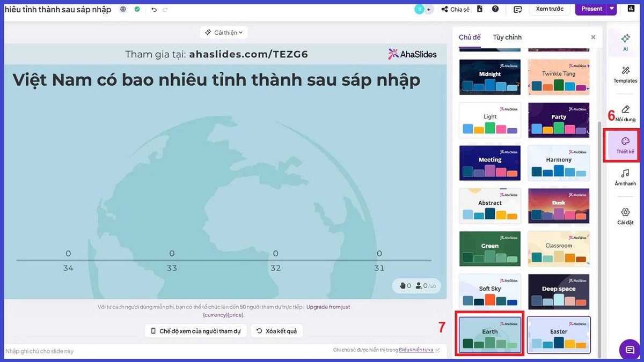
Task: Expand the Present dropdown arrow
Action: [612, 9]
